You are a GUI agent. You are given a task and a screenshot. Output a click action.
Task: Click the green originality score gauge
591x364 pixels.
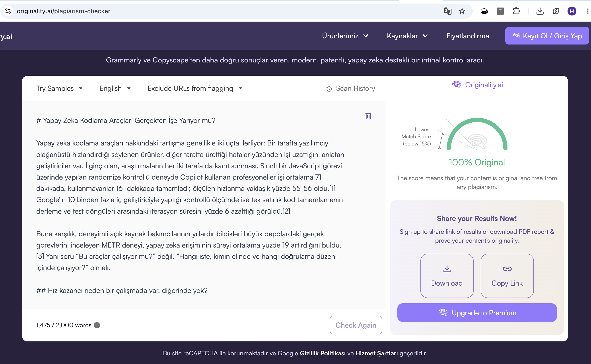[477, 134]
